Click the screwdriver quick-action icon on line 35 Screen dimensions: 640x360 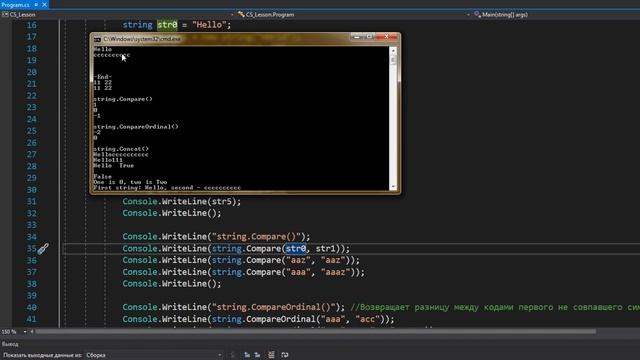point(43,249)
